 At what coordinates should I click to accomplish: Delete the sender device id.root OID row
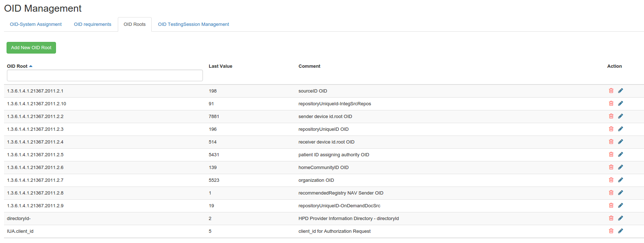[611, 116]
